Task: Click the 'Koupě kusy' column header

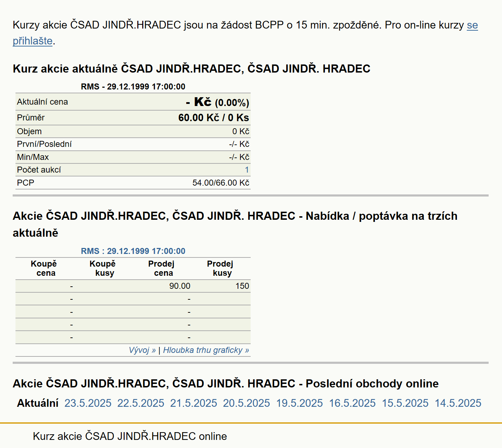Action: coord(103,268)
